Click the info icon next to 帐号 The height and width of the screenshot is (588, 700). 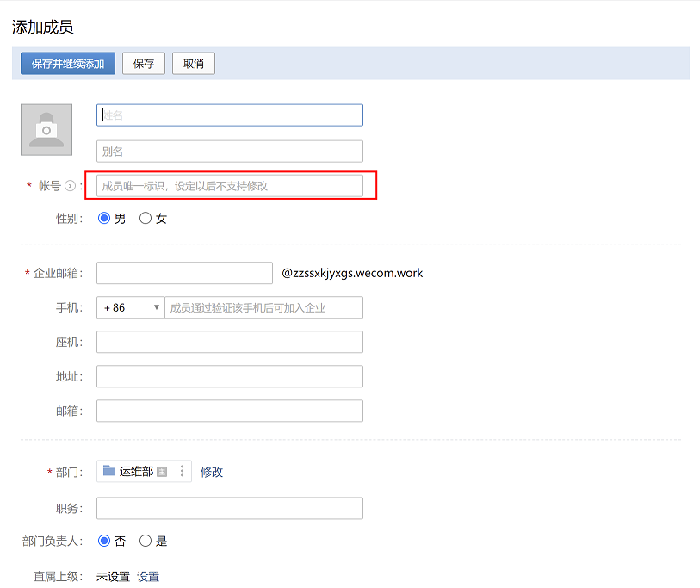coord(71,186)
